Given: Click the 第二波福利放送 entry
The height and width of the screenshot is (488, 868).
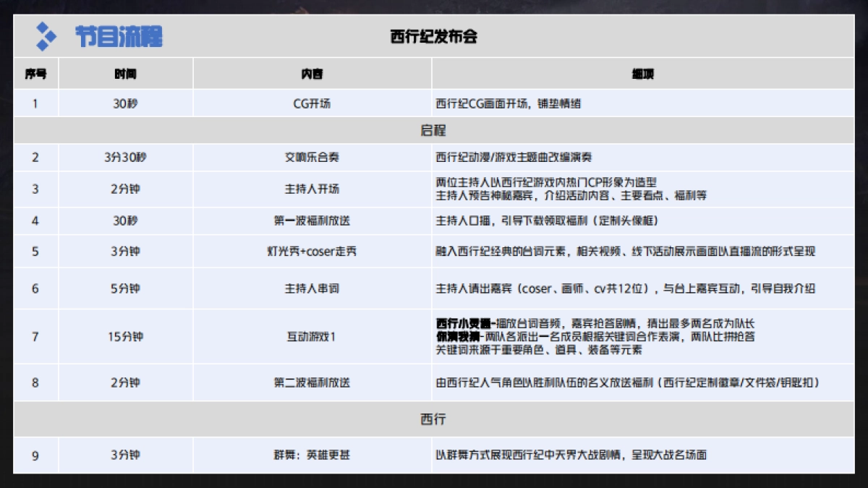Looking at the screenshot, I should pos(311,382).
